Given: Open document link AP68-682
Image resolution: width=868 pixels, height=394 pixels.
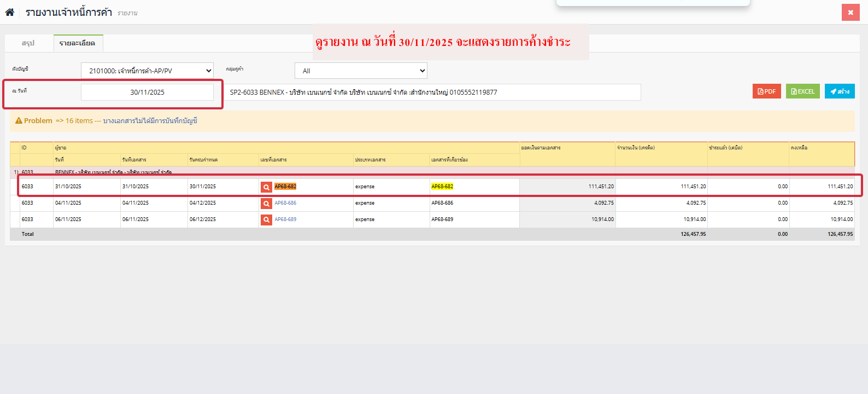Looking at the screenshot, I should [285, 187].
